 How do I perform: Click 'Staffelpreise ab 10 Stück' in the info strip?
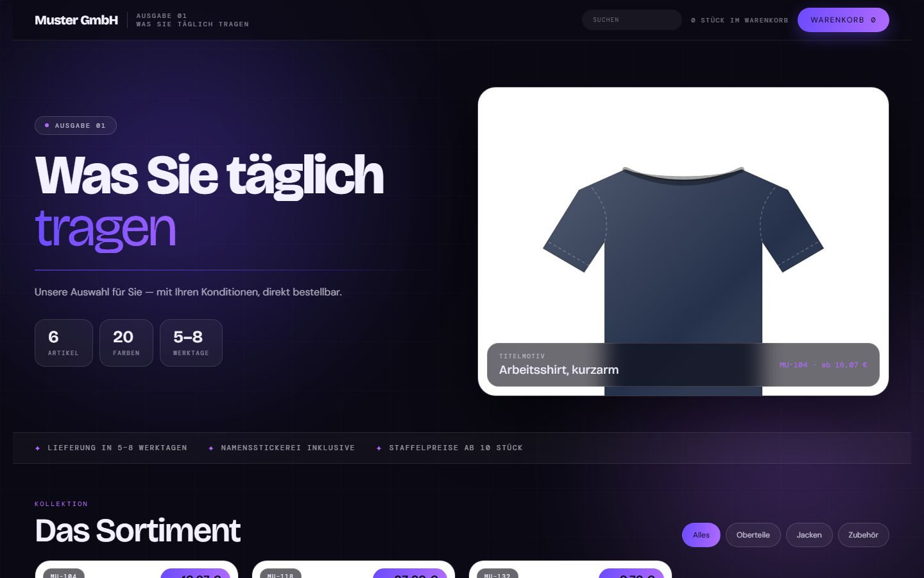[x=456, y=448]
